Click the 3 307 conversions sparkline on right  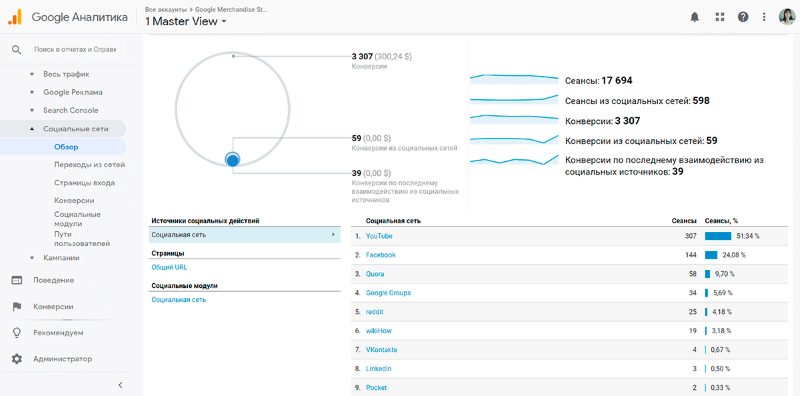click(514, 119)
